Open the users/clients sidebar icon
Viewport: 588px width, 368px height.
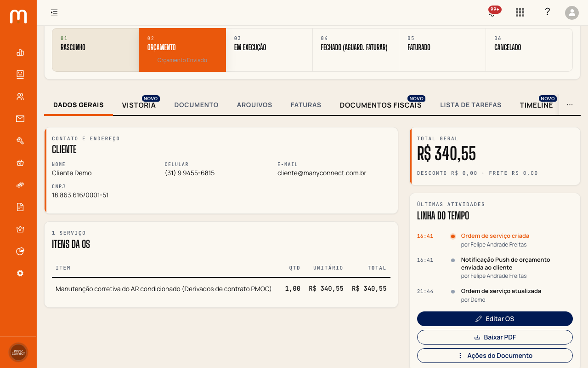[20, 97]
